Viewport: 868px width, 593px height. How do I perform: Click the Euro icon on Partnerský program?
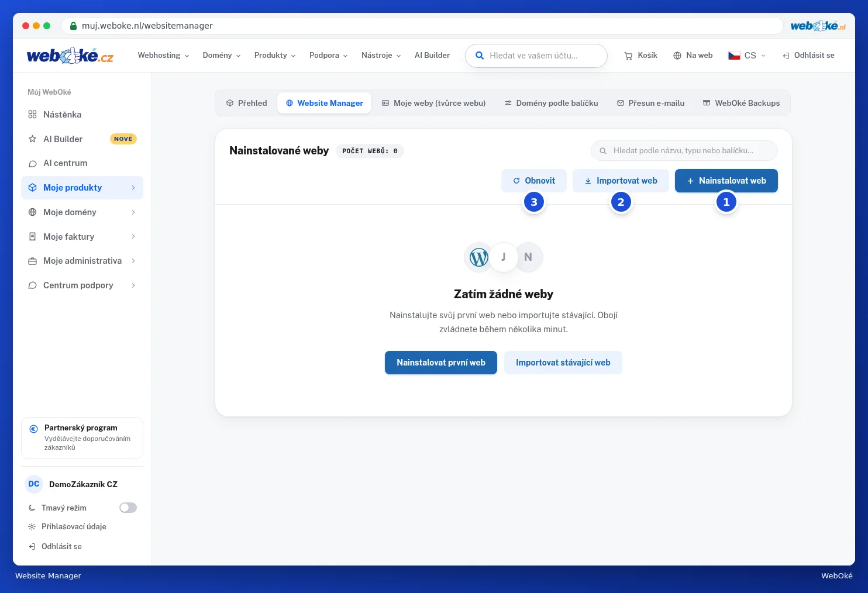point(33,429)
